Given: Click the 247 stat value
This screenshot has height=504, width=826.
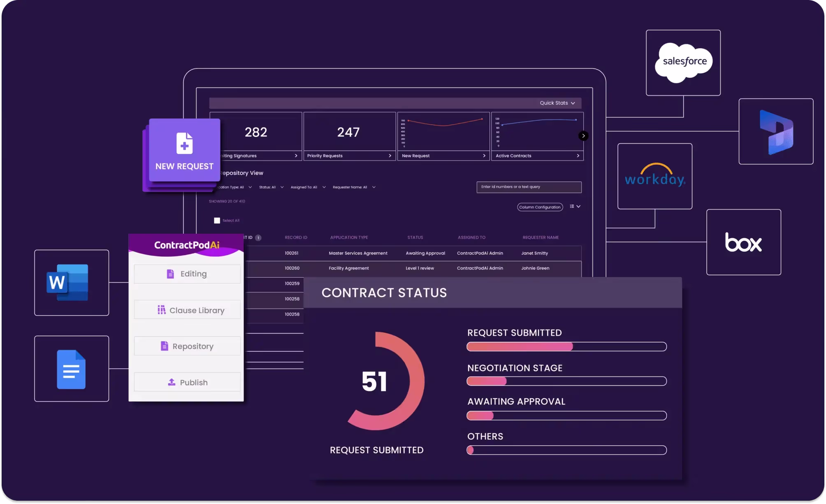Looking at the screenshot, I should coord(348,132).
